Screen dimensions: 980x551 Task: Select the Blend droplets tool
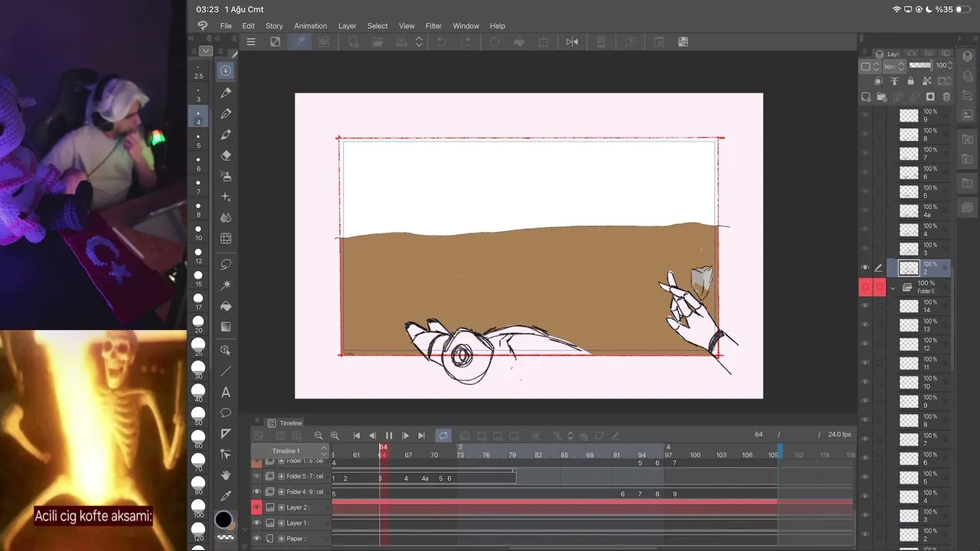[x=226, y=217]
